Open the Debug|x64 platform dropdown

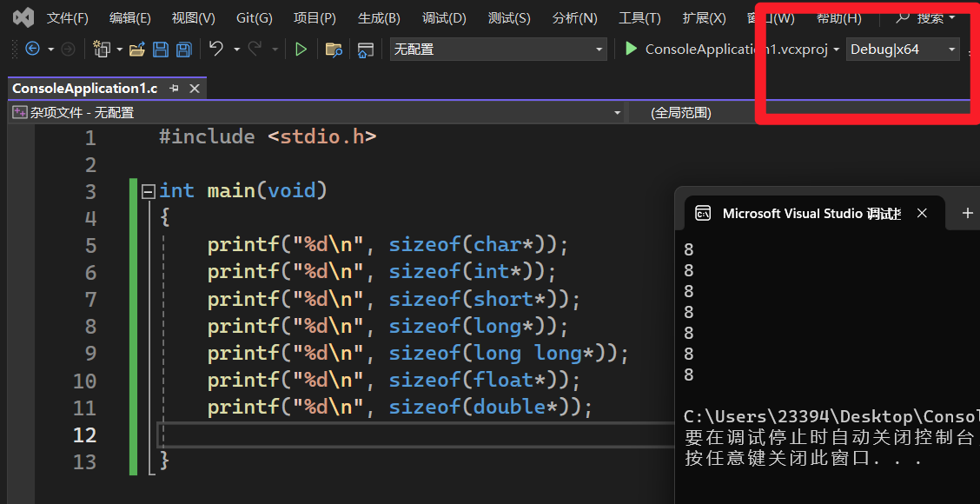point(903,50)
